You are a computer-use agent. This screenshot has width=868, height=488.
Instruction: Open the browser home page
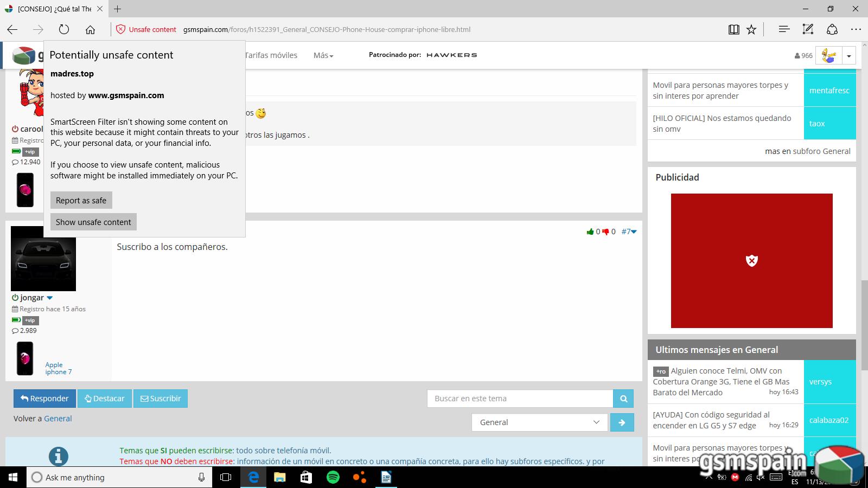point(90,29)
